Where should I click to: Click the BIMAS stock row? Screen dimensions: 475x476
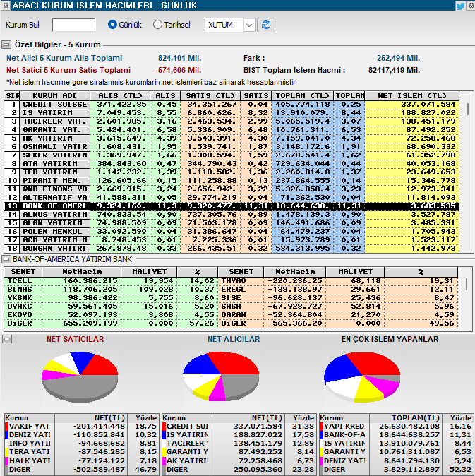(111, 290)
